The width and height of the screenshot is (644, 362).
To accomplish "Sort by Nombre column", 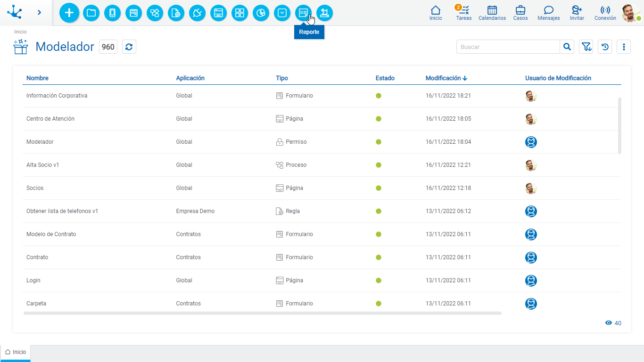I will (x=37, y=78).
